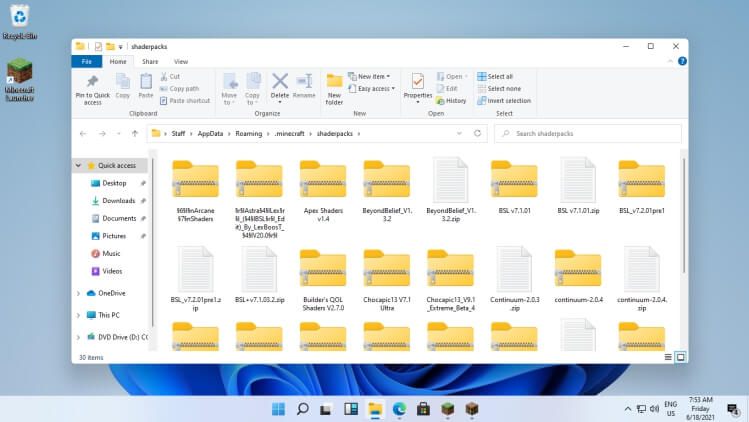Open Videos in navigation pane
This screenshot has width=749, height=422.
pos(112,271)
